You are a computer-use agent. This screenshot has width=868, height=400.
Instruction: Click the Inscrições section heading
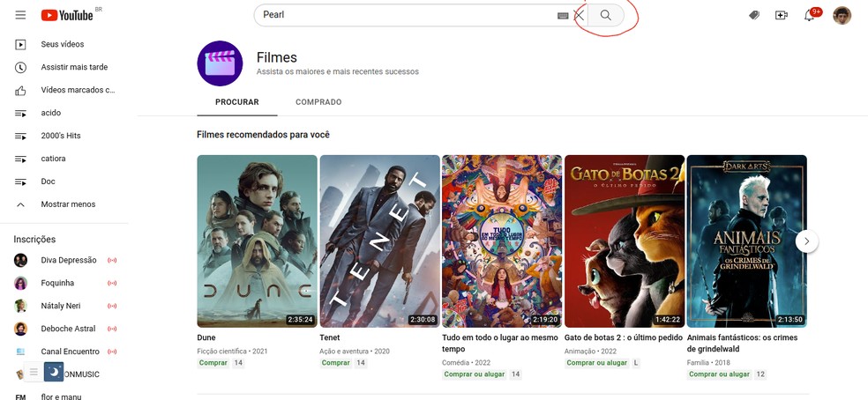tap(34, 240)
